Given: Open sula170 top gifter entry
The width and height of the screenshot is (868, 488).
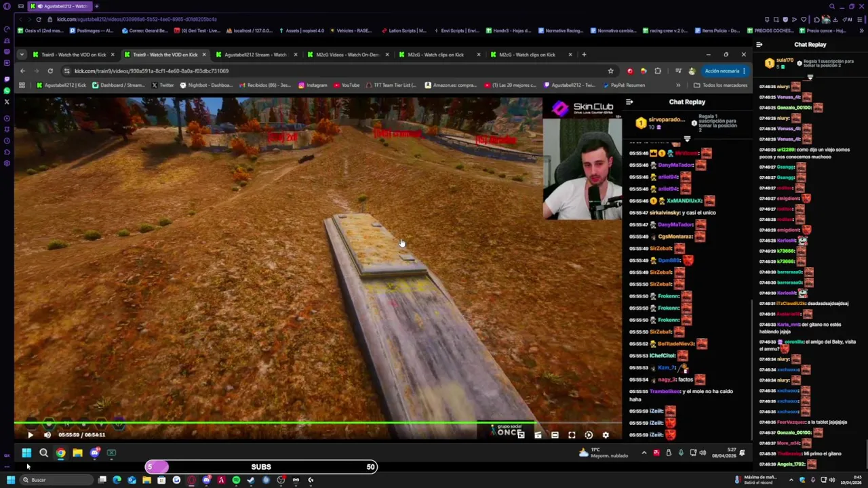Looking at the screenshot, I should coord(780,63).
